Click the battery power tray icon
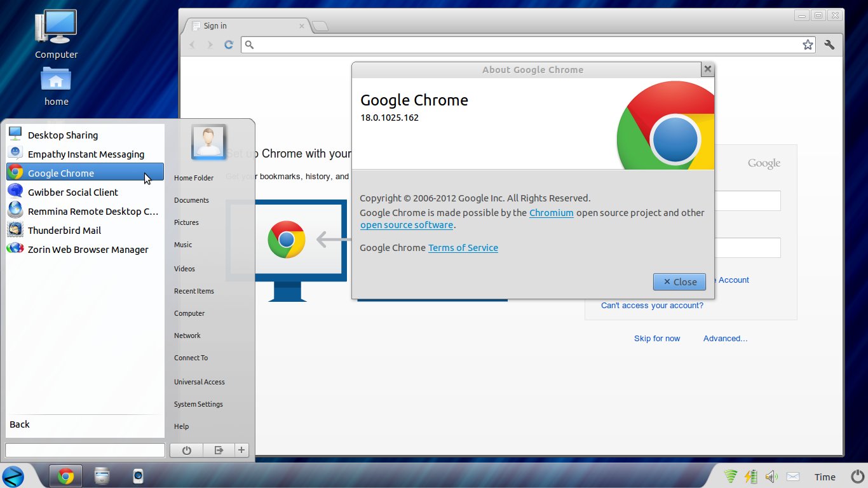Image resolution: width=868 pixels, height=488 pixels. click(x=751, y=477)
